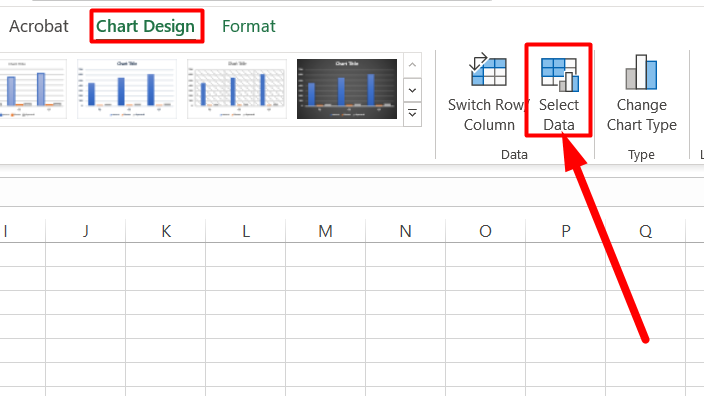Expand the chart styles gallery
This screenshot has width=704, height=396.
tap(412, 114)
